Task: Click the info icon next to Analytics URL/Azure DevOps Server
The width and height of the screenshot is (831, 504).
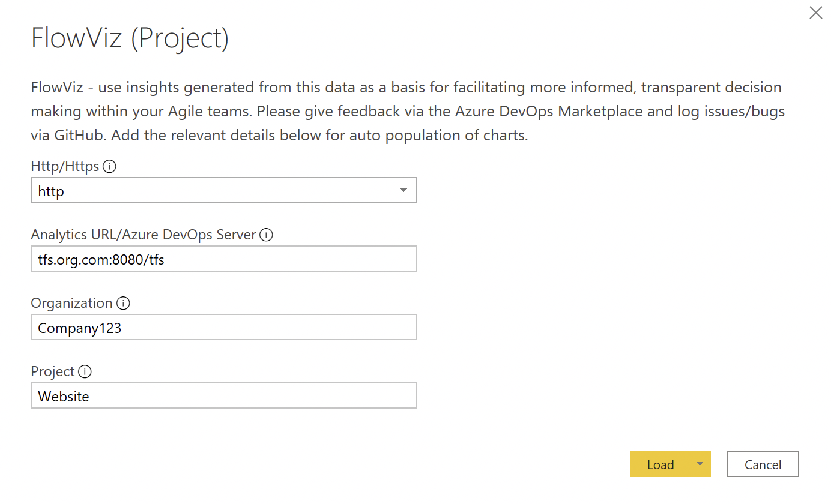Action: click(x=267, y=235)
